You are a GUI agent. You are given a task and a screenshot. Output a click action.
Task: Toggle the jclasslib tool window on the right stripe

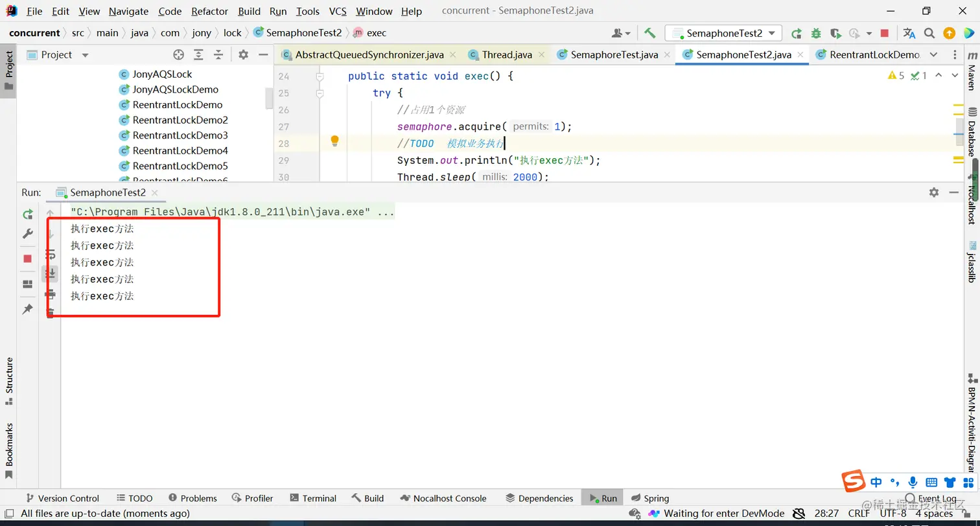971,261
